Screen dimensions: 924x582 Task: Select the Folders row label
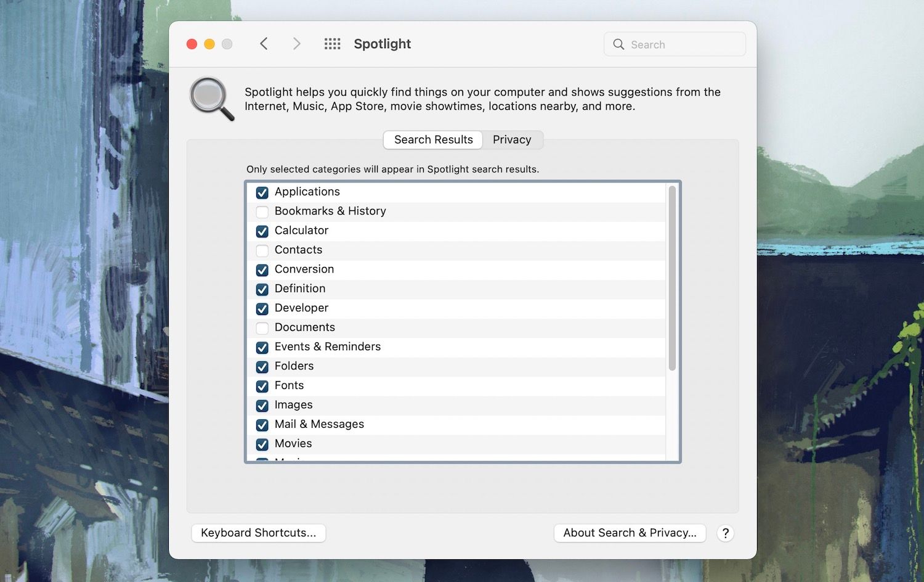[294, 366]
